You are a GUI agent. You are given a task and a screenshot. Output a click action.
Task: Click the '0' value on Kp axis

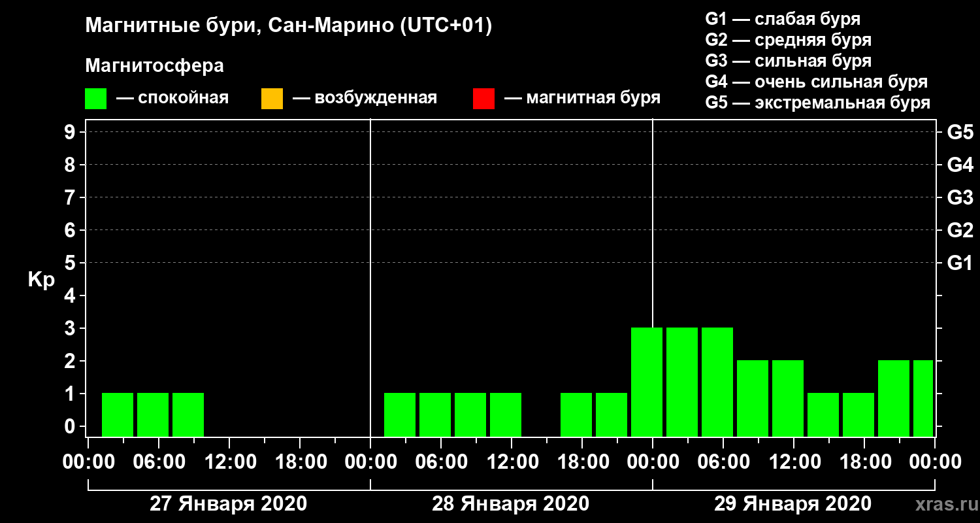point(71,426)
